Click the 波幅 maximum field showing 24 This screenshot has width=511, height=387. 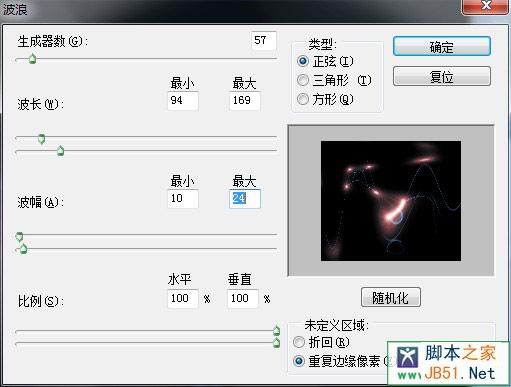pyautogui.click(x=245, y=199)
